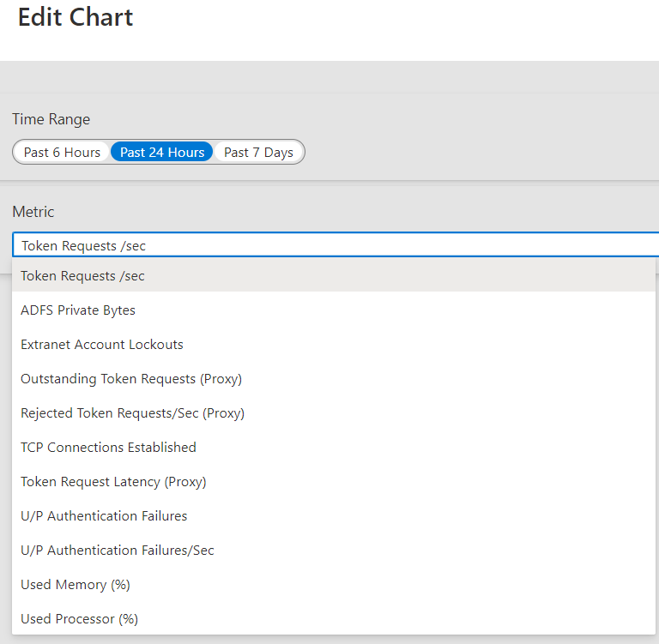Viewport: 659px width, 644px height.
Task: Select the Past 6 Hours time range
Action: pyautogui.click(x=62, y=153)
